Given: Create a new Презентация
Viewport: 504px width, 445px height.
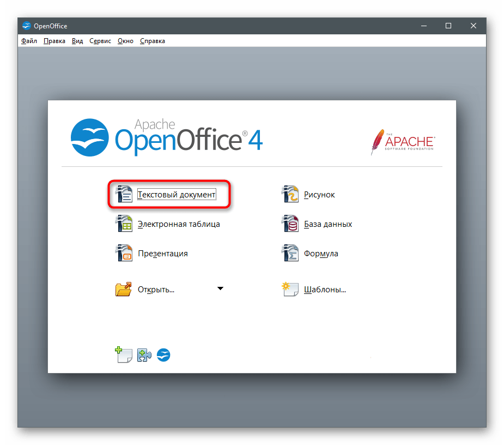Looking at the screenshot, I should coord(163,254).
